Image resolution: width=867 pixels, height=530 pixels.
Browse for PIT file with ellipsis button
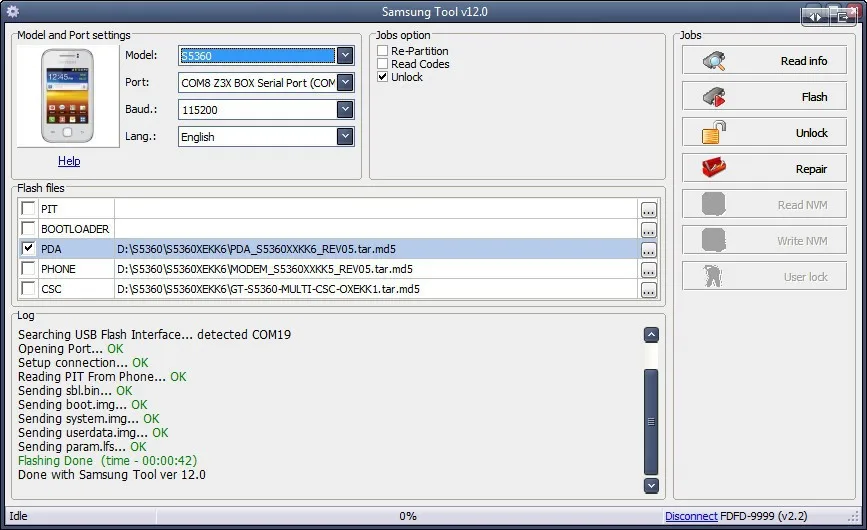[649, 210]
